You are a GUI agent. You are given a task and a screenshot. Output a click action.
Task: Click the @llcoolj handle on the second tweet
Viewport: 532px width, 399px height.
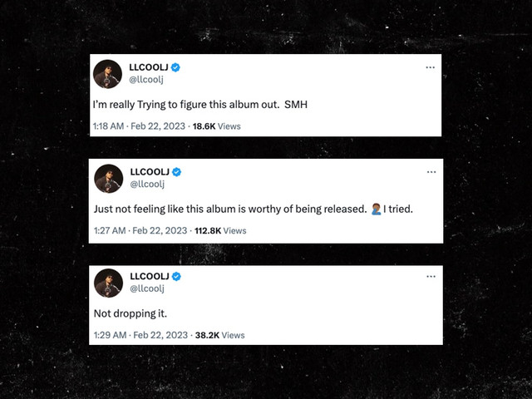147,185
